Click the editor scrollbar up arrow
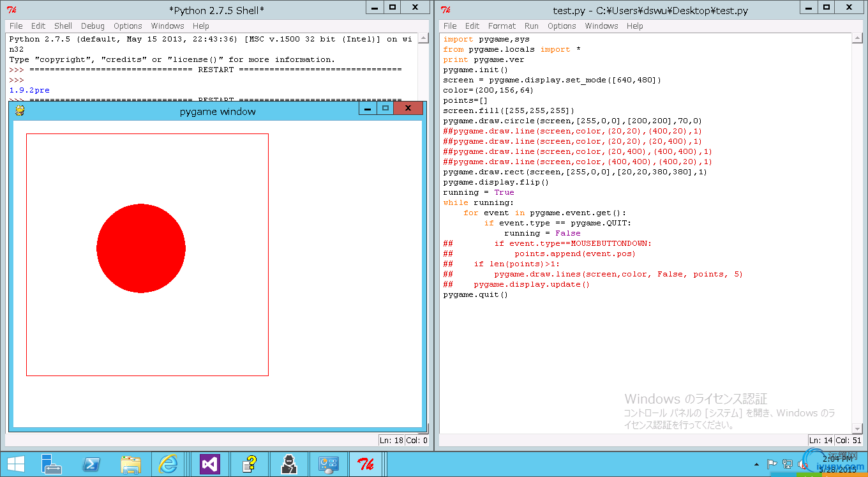 pyautogui.click(x=858, y=39)
